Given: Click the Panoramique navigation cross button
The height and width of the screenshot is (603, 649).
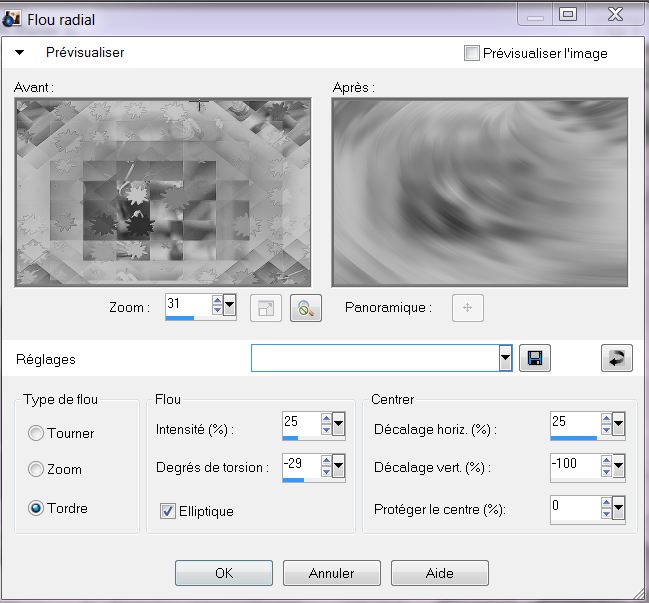Looking at the screenshot, I should pos(468,308).
